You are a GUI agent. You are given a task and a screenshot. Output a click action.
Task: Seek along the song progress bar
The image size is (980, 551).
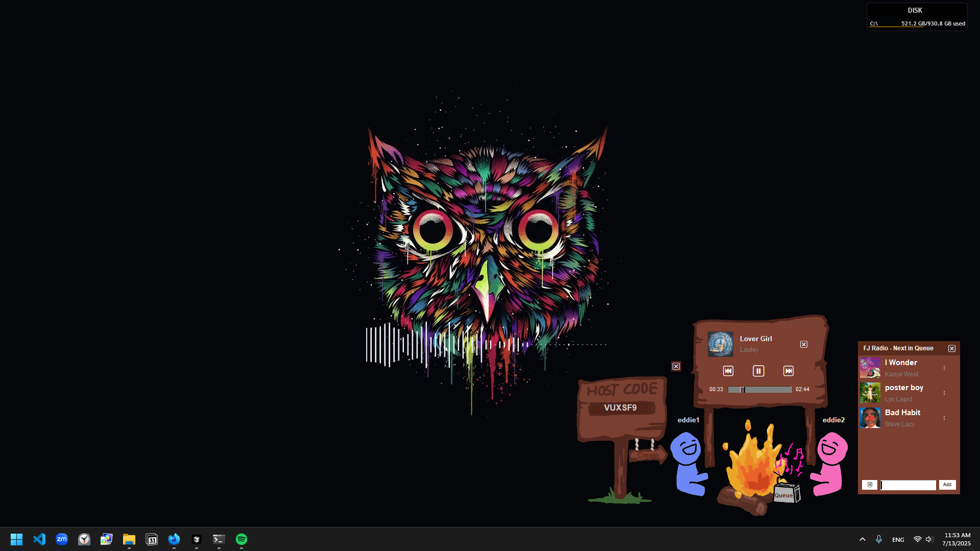point(760,390)
